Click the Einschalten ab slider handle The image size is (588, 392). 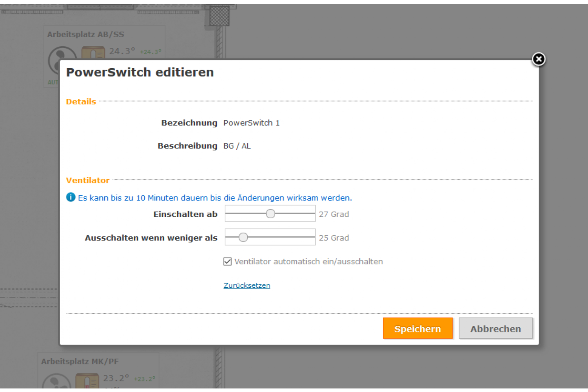(270, 214)
